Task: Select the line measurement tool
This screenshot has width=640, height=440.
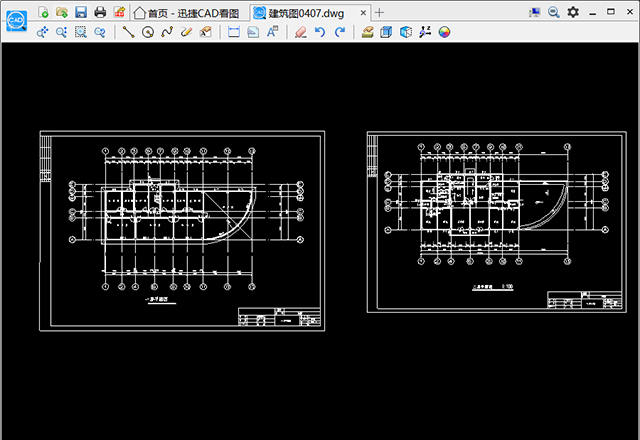Action: point(128,32)
